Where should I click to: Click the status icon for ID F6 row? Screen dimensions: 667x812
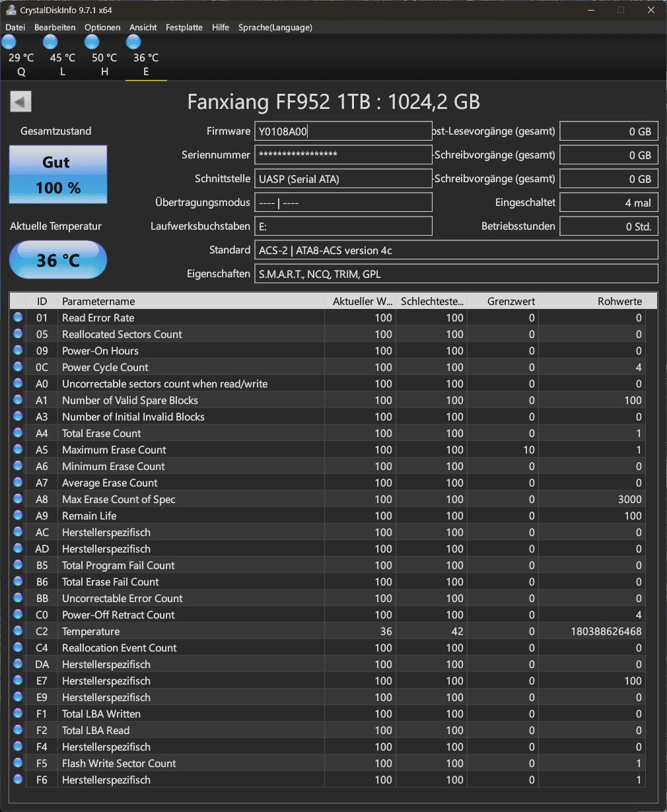tap(18, 780)
